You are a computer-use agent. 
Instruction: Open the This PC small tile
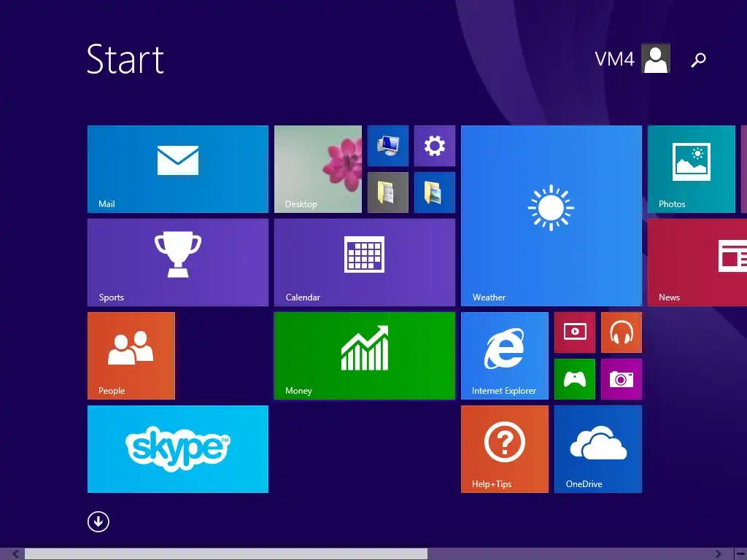388,146
